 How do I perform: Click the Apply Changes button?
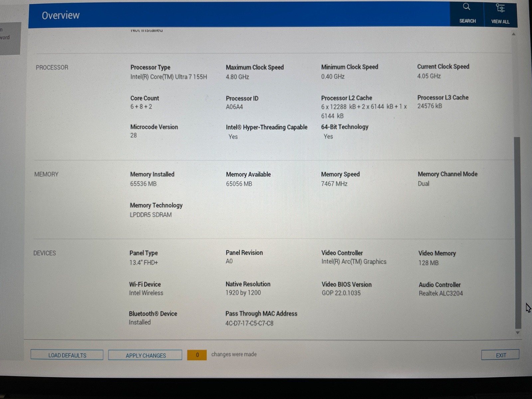145,355
